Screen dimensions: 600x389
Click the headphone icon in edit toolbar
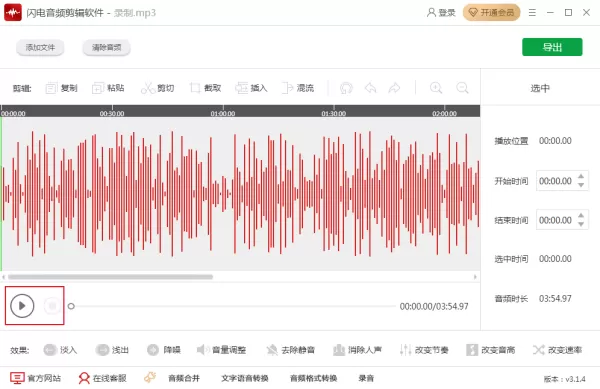pyautogui.click(x=346, y=88)
